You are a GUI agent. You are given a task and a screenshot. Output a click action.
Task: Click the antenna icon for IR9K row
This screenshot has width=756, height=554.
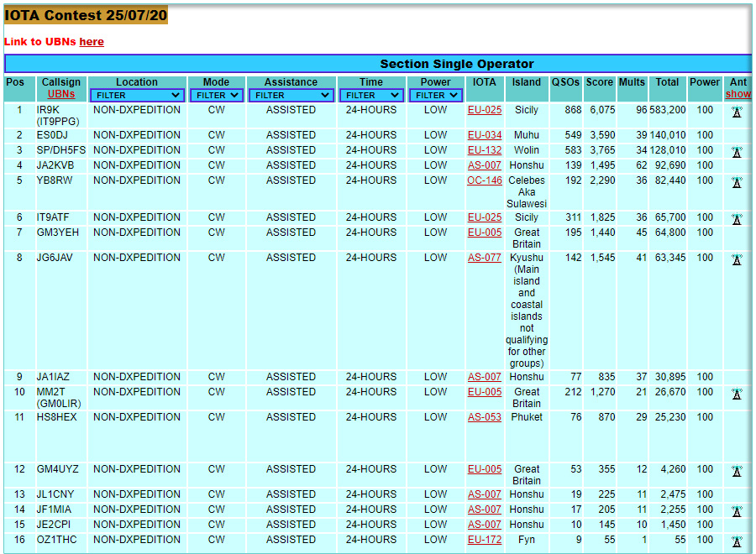(x=737, y=112)
